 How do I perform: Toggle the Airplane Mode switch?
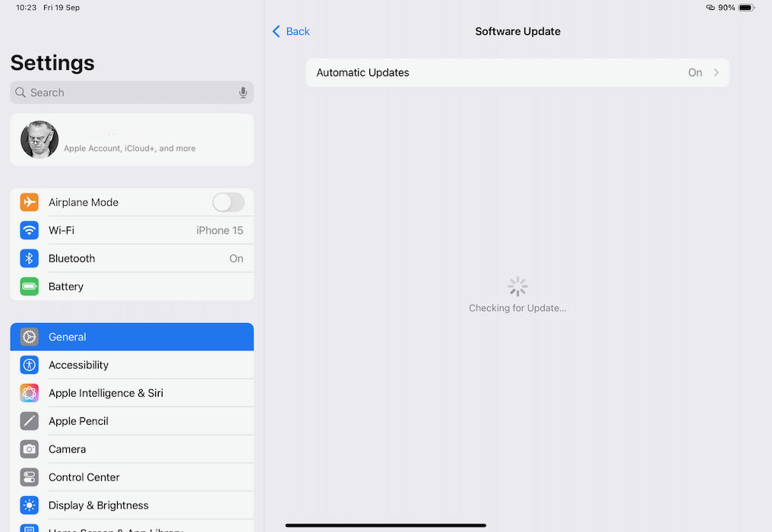click(x=228, y=202)
